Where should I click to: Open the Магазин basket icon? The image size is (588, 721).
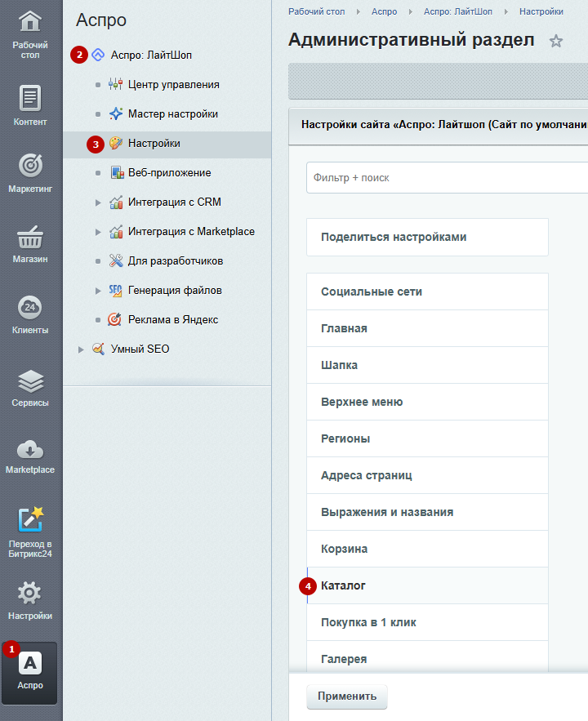click(x=30, y=238)
